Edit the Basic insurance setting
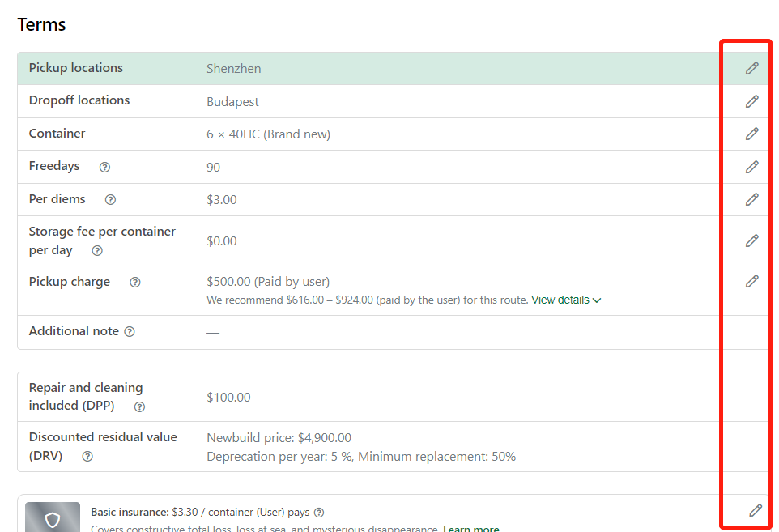 (756, 510)
